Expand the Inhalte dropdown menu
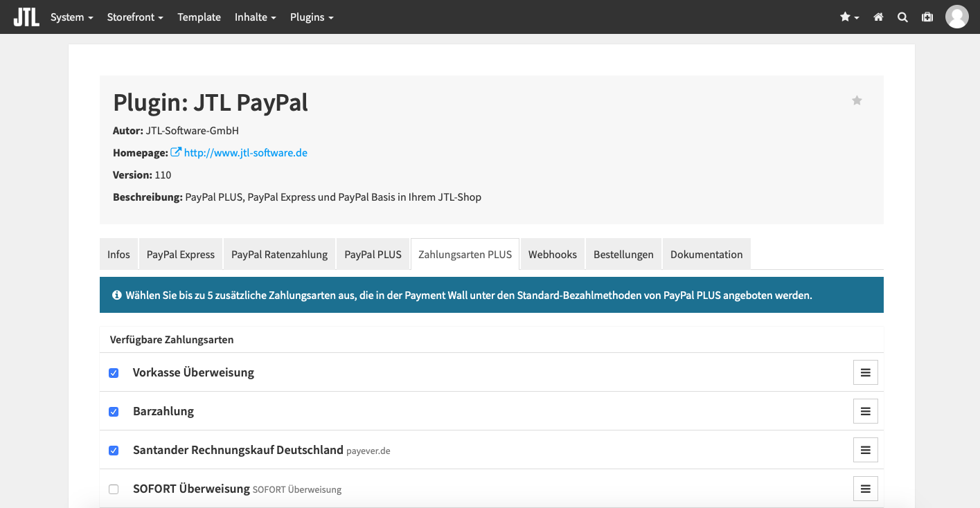980x508 pixels. point(256,17)
